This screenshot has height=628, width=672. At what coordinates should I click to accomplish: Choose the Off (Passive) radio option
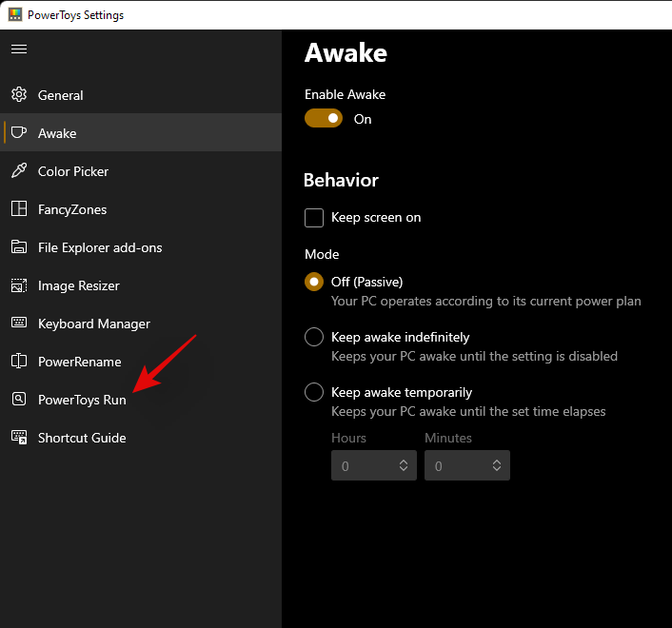(x=314, y=282)
